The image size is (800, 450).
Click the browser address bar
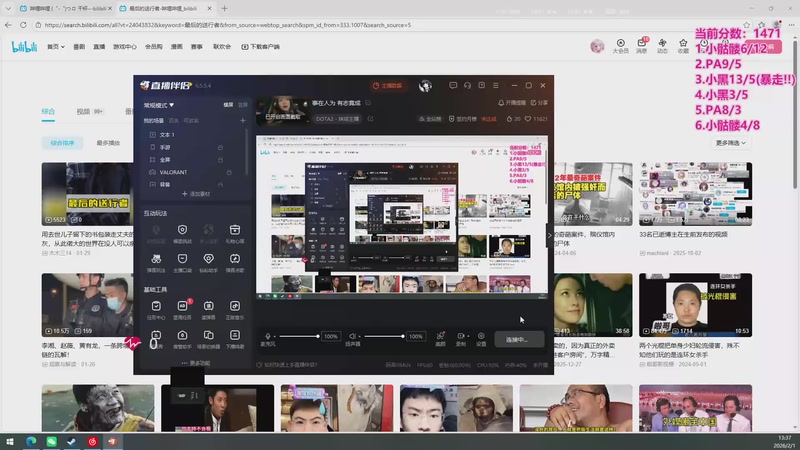(388, 24)
